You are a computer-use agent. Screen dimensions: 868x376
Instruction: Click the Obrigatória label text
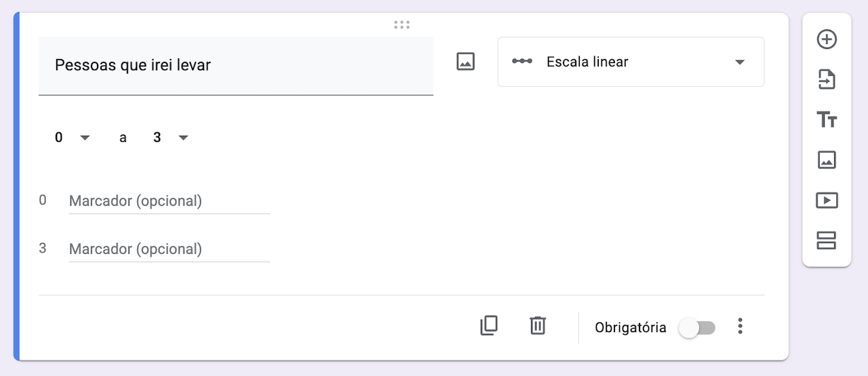tap(630, 328)
